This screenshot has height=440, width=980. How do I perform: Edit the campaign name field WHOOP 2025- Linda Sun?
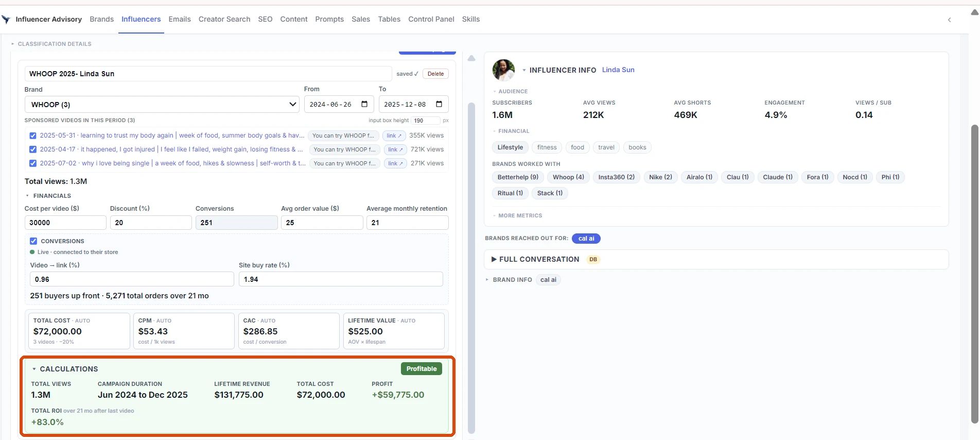(208, 74)
